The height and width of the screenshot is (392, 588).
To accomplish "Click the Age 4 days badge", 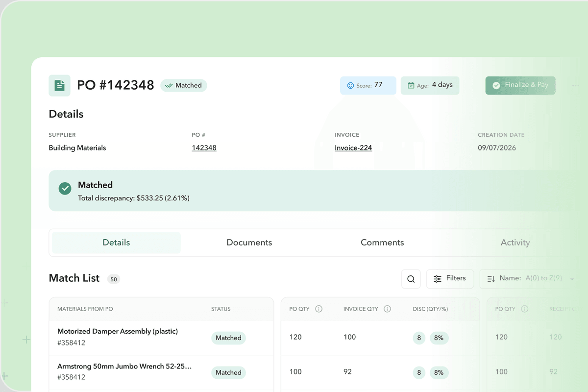I will [x=430, y=85].
